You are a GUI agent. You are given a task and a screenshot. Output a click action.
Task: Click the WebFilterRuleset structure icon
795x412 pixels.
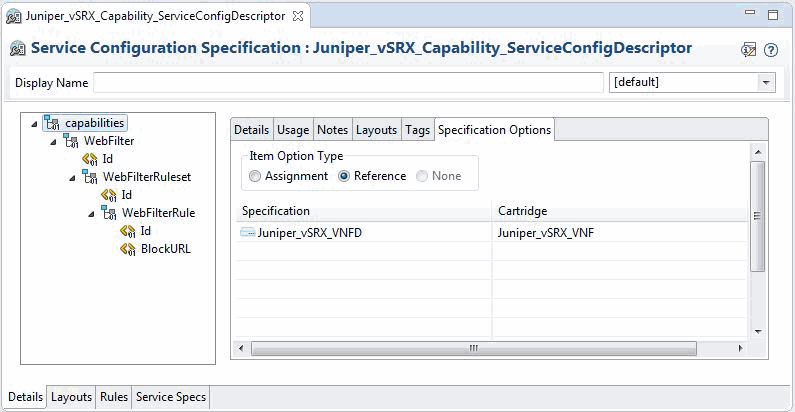click(x=90, y=177)
